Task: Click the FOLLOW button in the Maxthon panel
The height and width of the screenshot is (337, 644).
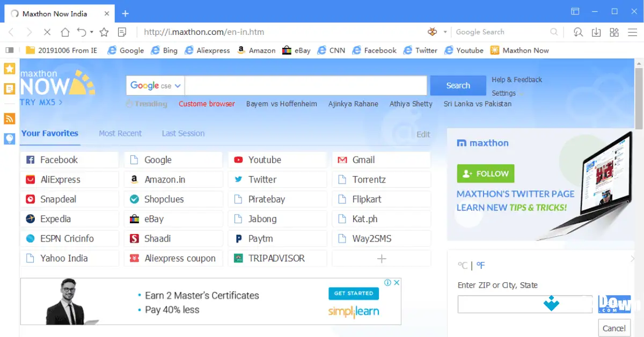Action: pos(485,173)
